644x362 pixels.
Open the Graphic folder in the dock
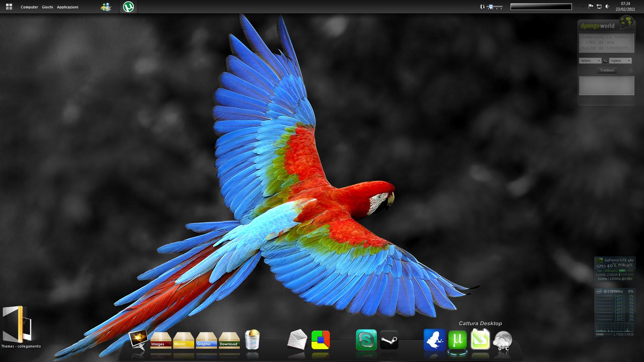206,340
